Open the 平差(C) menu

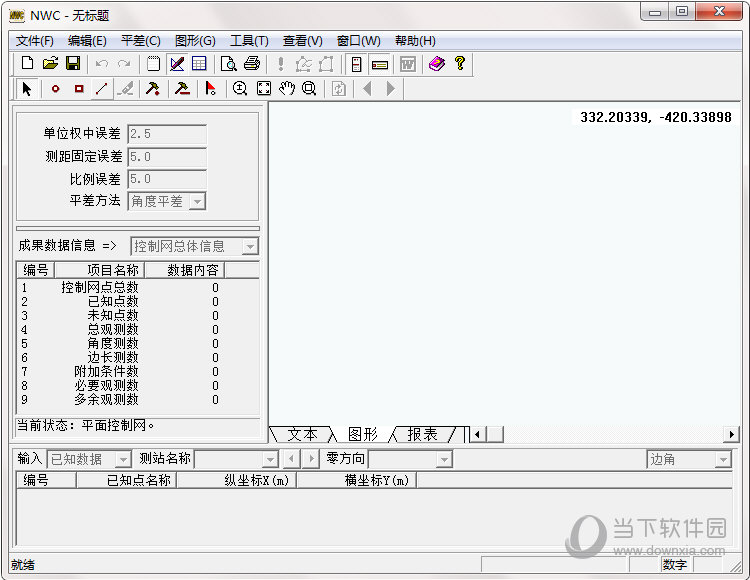coord(141,41)
